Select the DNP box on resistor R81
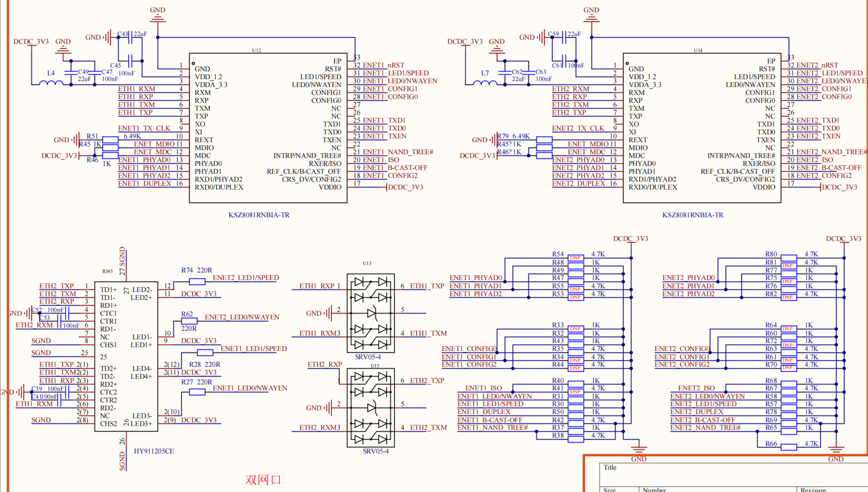Screen dimensions: 868x492 click(x=788, y=266)
